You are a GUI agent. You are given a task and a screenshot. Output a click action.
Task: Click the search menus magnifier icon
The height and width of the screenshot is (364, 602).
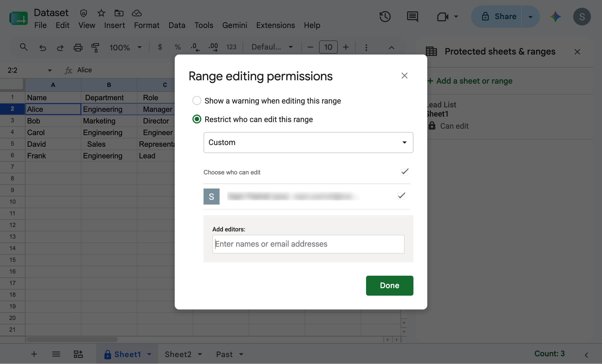24,47
